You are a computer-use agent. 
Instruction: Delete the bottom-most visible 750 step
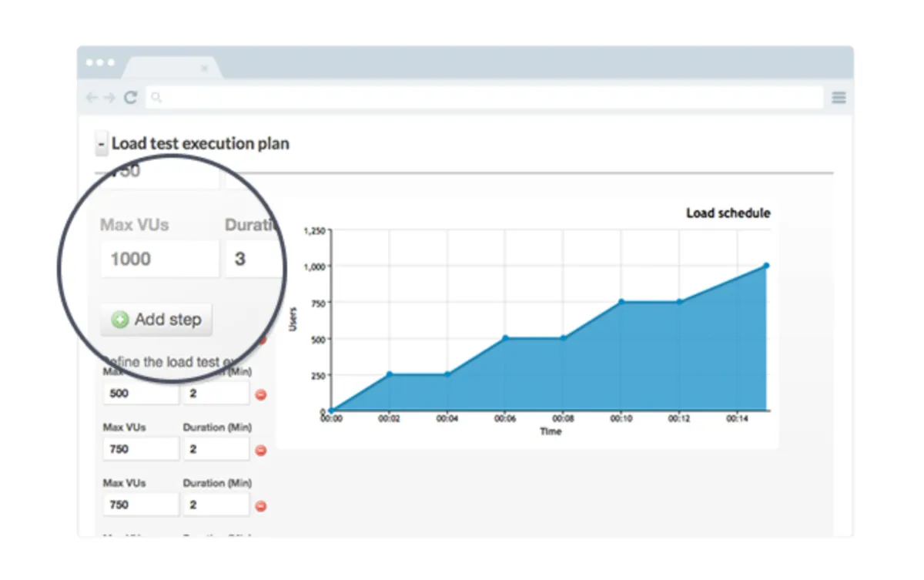(261, 506)
